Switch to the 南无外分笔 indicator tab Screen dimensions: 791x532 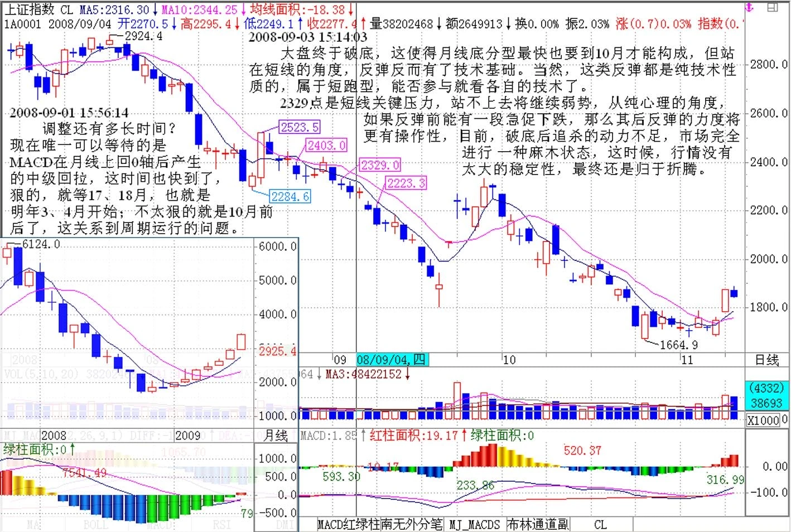point(412,524)
